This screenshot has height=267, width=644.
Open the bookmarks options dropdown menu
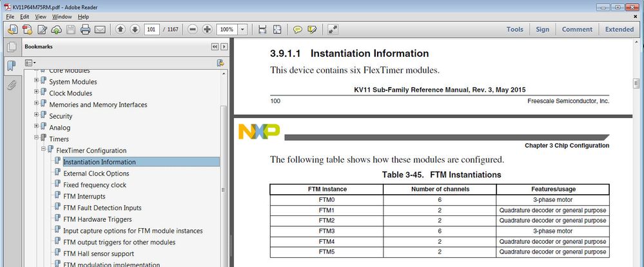[30, 63]
